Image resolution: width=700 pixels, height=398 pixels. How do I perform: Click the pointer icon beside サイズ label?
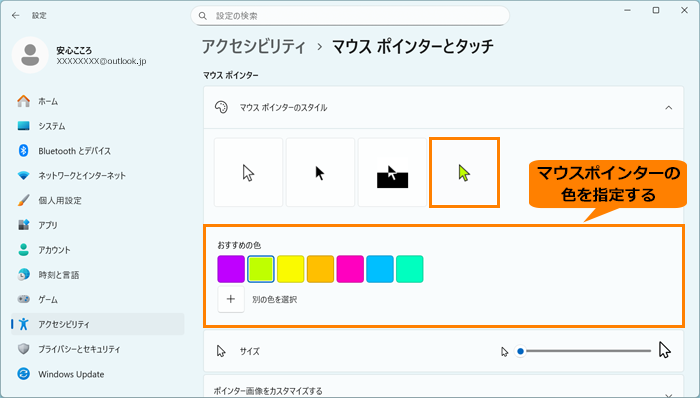(221, 351)
